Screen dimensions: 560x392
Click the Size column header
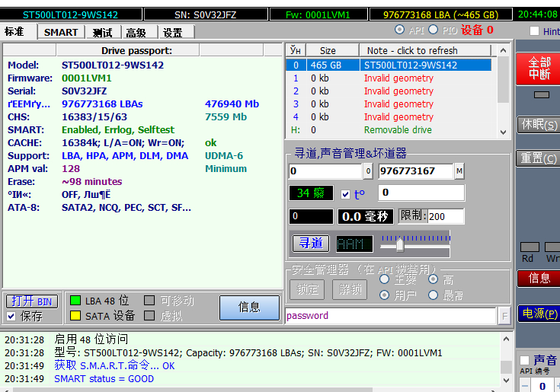click(332, 51)
